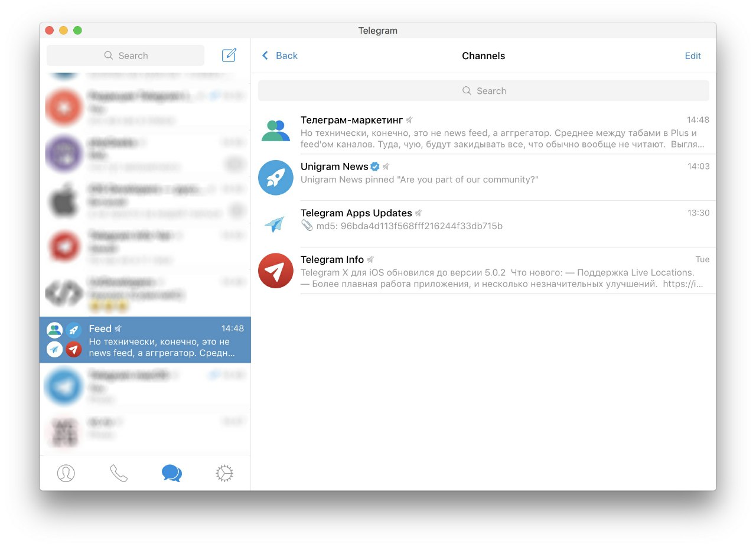Screen dimensions: 756x547
Task: Click the Unigram News rocket avatar
Action: [276, 177]
